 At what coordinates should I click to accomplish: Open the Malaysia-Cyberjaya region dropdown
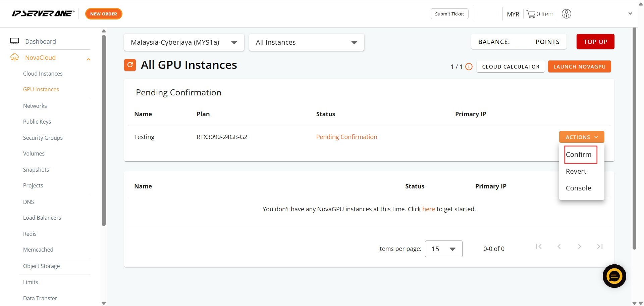pos(184,42)
